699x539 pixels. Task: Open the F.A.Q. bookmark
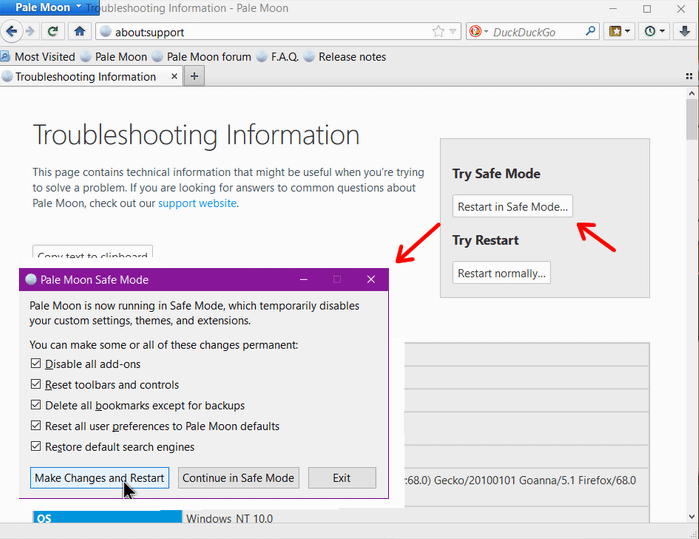278,57
